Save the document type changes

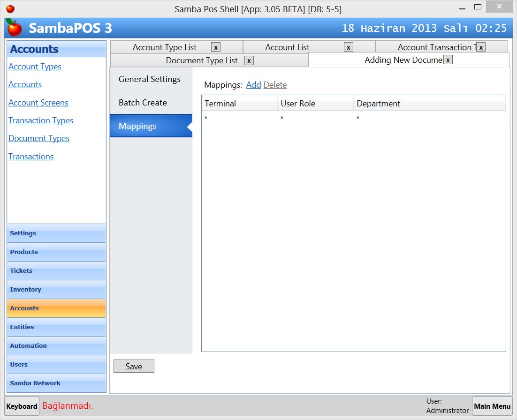[x=134, y=366]
